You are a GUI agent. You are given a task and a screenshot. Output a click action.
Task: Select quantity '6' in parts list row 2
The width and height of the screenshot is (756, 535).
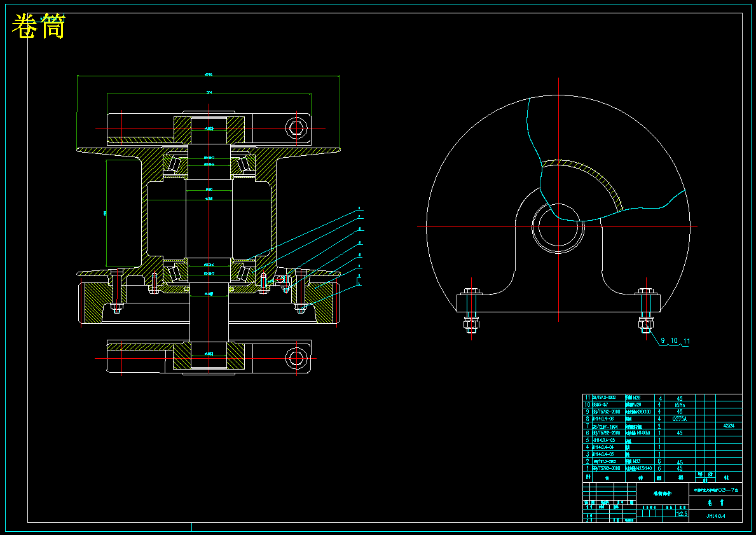(x=659, y=461)
